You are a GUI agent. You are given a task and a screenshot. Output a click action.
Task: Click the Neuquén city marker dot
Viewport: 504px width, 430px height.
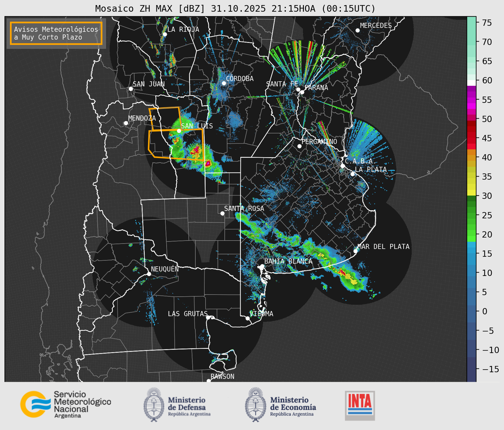click(x=149, y=274)
